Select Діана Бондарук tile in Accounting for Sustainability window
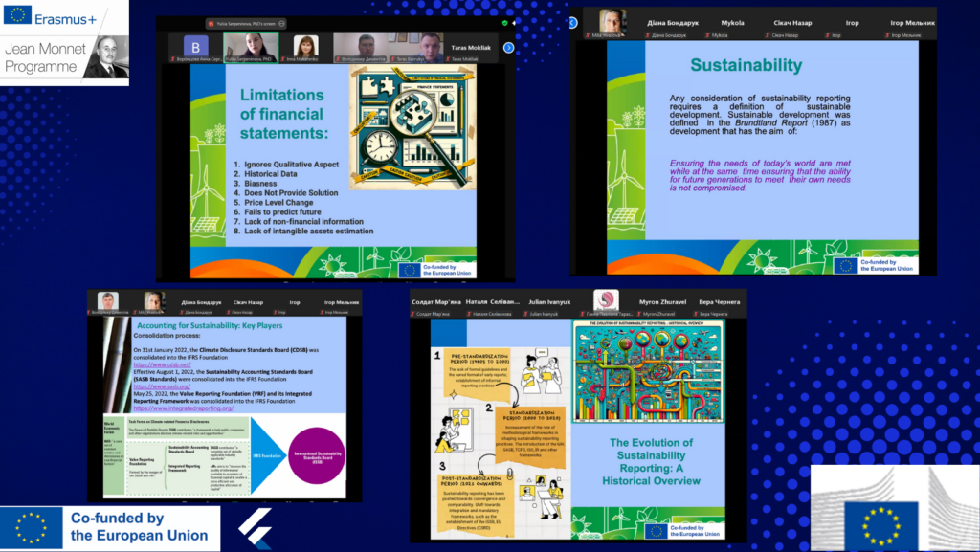 201,303
